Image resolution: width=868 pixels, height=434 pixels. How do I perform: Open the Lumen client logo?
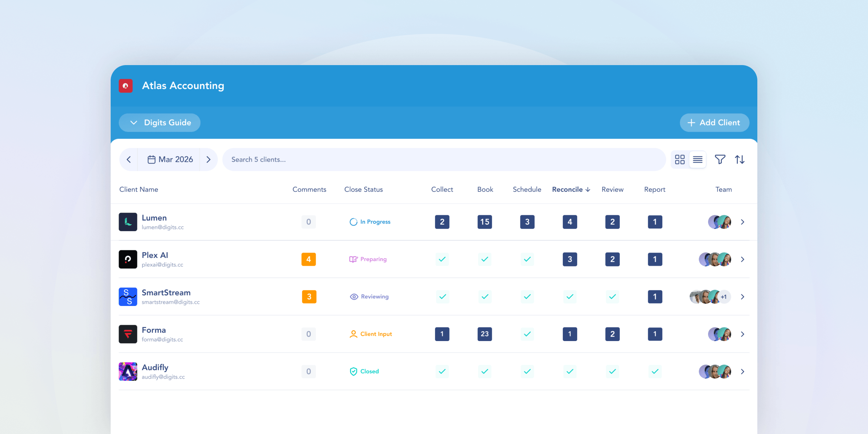click(x=128, y=222)
